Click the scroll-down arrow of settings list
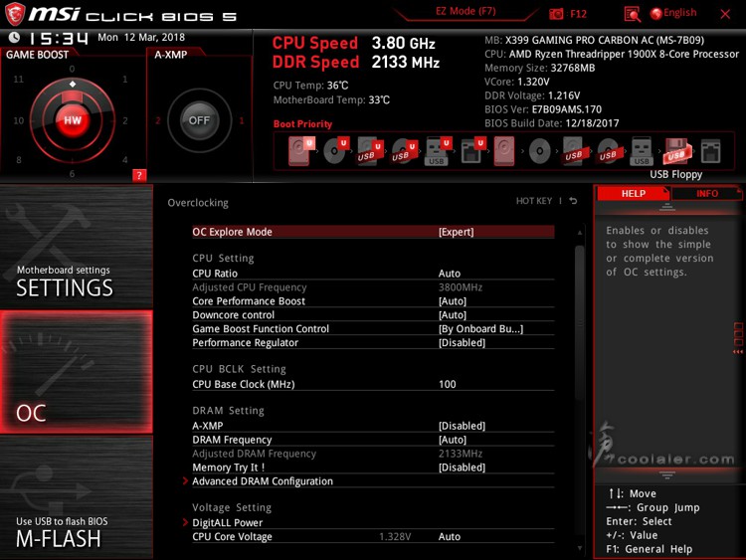This screenshot has height=560, width=746. (x=580, y=548)
